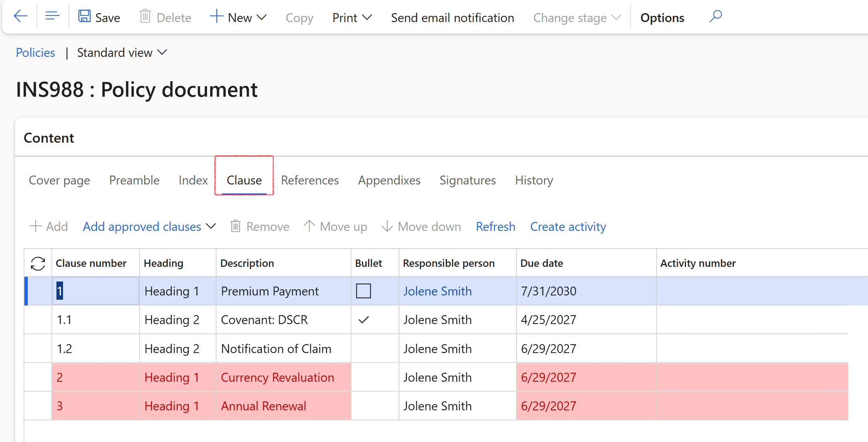Screen dimensions: 868x442
Task: Open Jolene Smith link in first row
Action: [437, 291]
